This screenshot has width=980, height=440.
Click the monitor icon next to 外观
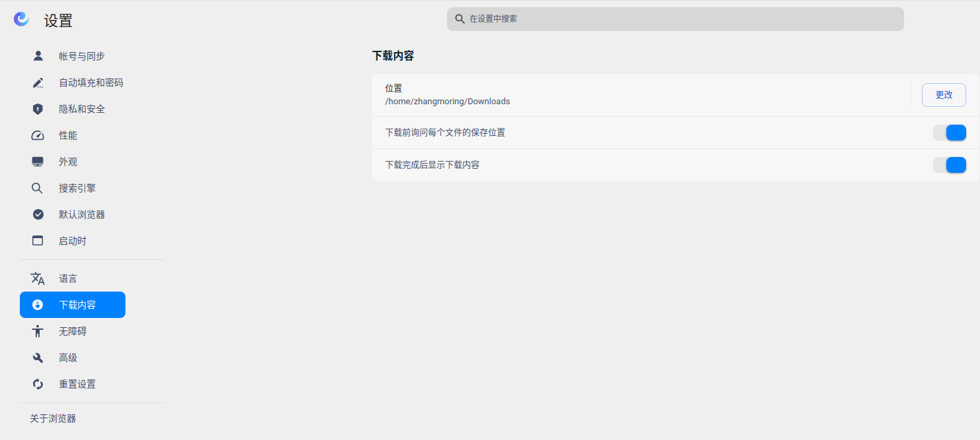[38, 162]
